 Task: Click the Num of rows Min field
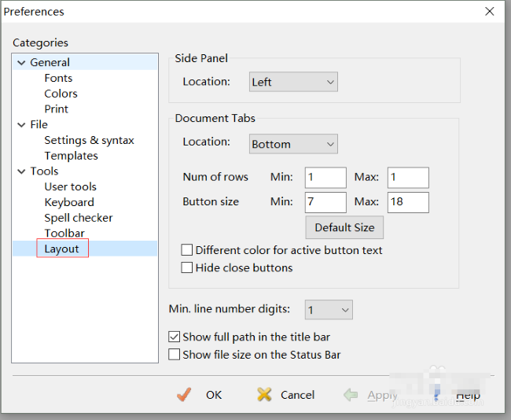pos(325,177)
